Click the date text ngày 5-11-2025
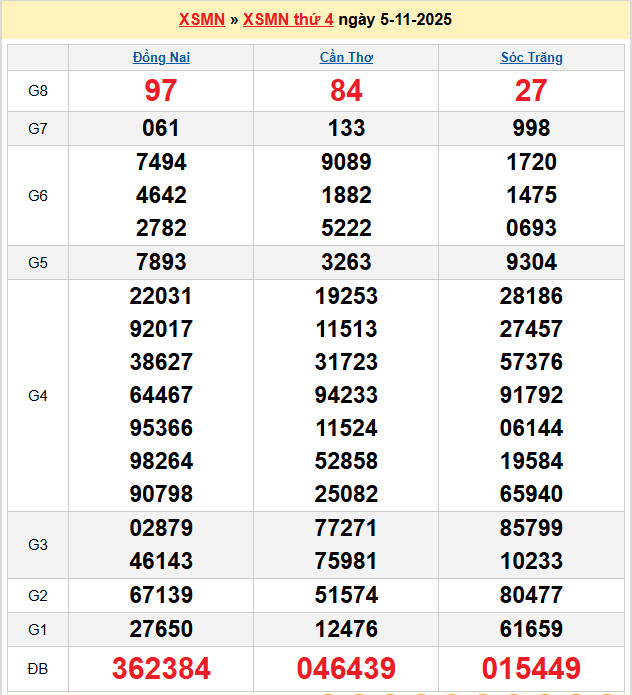632x695 pixels. pos(395,20)
